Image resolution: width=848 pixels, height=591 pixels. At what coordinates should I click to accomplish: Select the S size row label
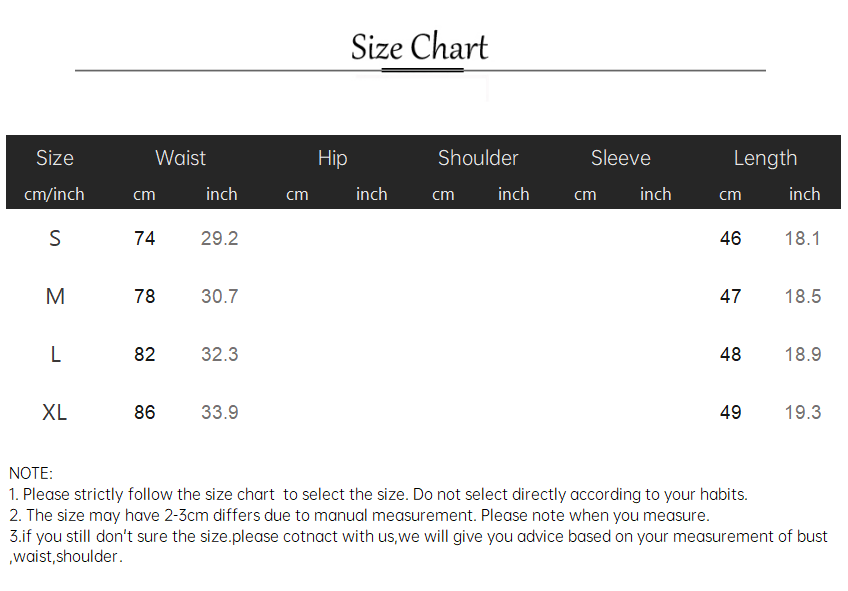tap(55, 238)
